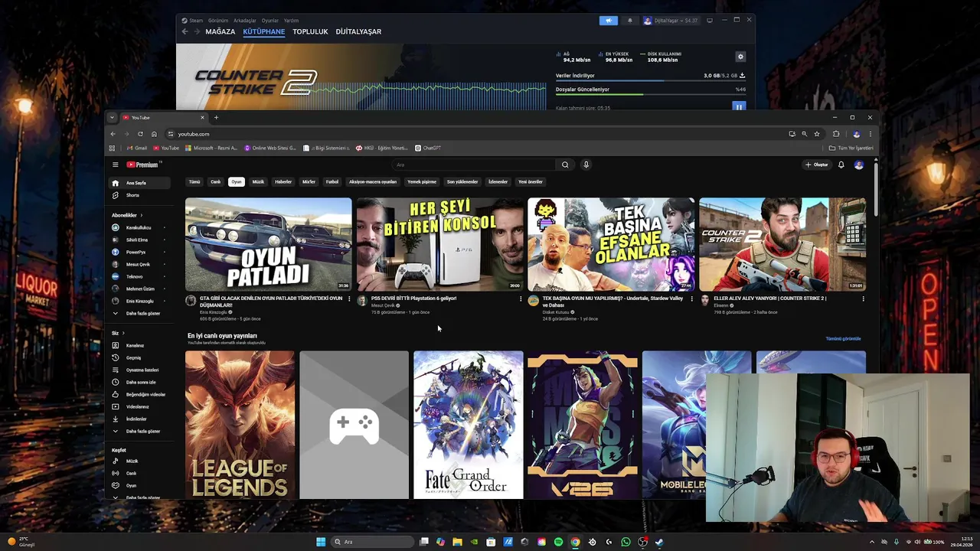This screenshot has height=551, width=980.
Task: Open Geçmiş history in the sidebar
Action: [x=134, y=357]
